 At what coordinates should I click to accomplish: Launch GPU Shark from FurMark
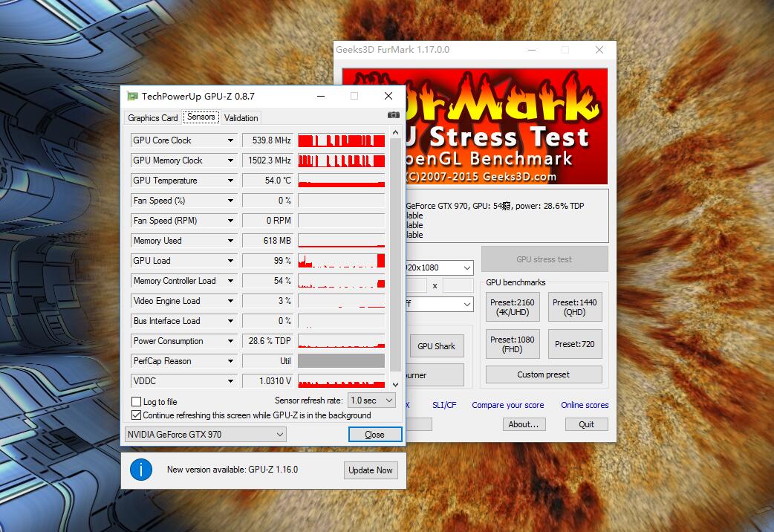[x=437, y=346]
